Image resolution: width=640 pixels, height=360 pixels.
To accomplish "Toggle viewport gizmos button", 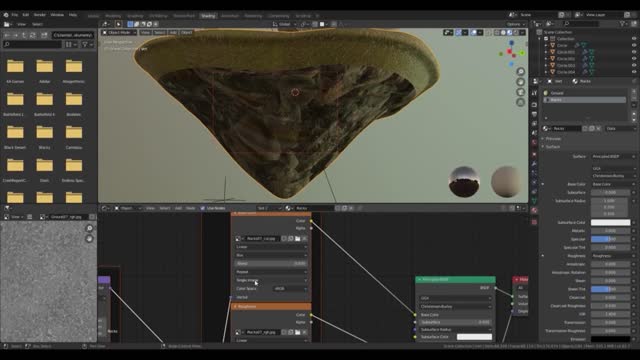I will coord(458,32).
